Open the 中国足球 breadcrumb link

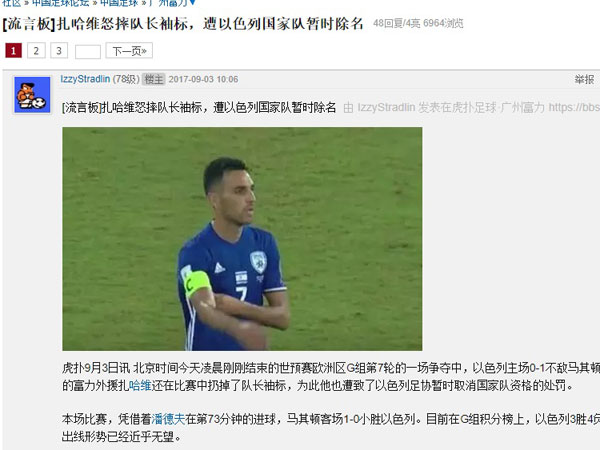(x=119, y=3)
